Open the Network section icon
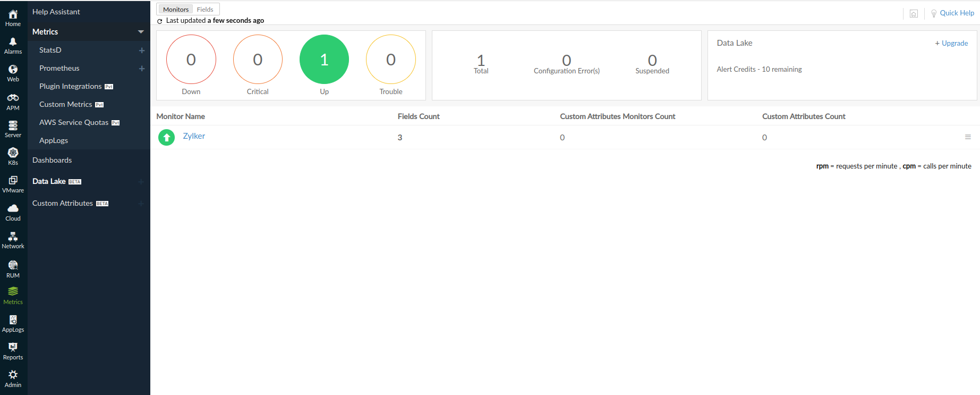 coord(13,240)
